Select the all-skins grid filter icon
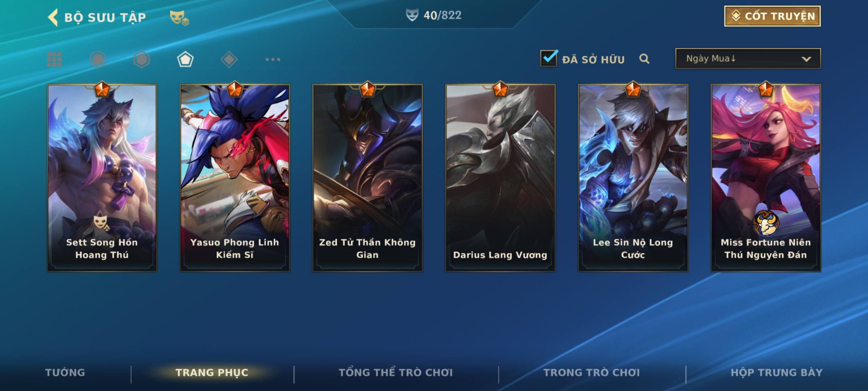 (54, 59)
